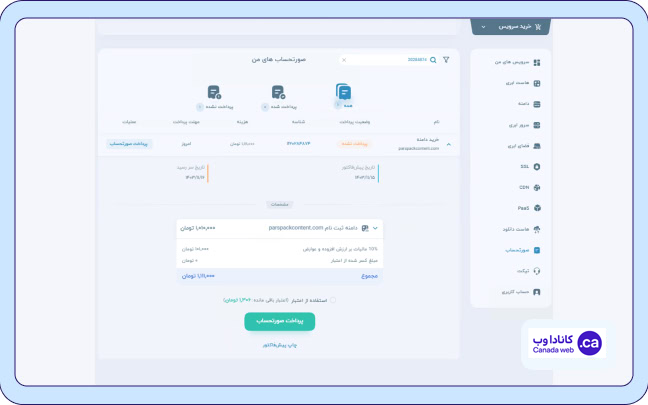Click the row's 'پرداخت صورتحساب' action button
The height and width of the screenshot is (405, 648).
pos(129,144)
